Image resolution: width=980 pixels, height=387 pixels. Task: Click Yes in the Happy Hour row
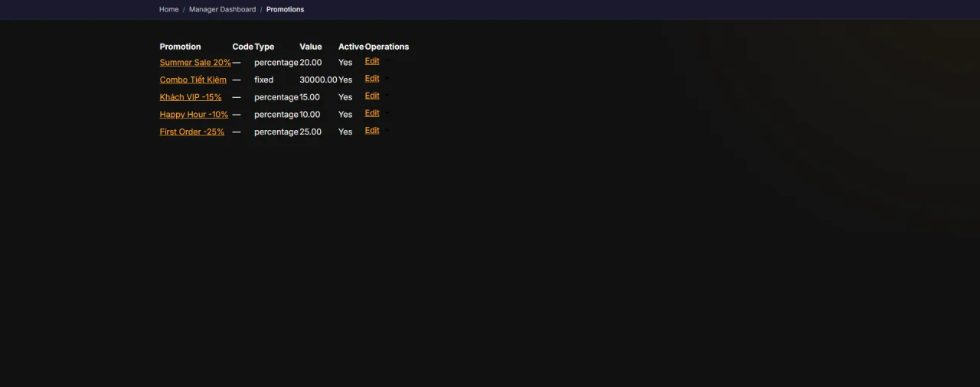click(x=345, y=115)
